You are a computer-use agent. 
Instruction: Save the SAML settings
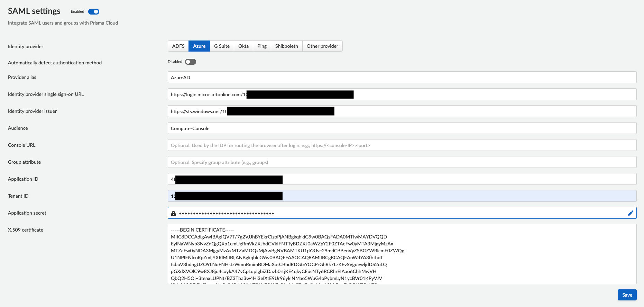point(627,295)
